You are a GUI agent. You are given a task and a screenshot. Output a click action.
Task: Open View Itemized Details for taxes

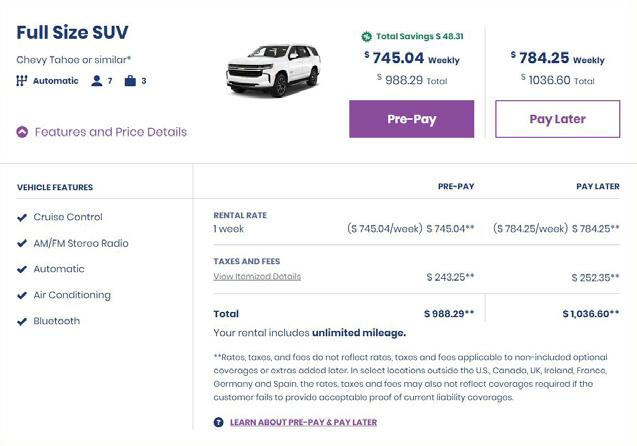257,277
